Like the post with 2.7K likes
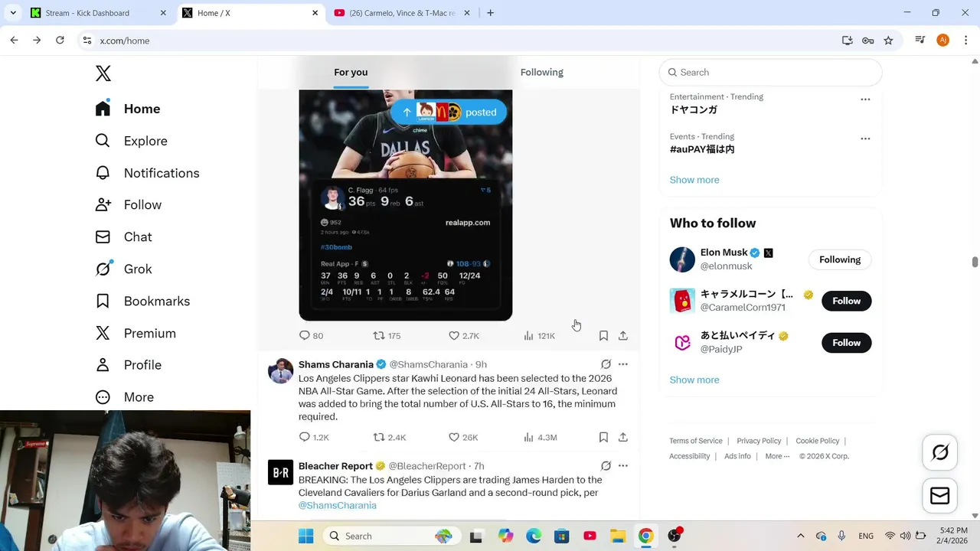This screenshot has height=551, width=980. click(x=464, y=335)
